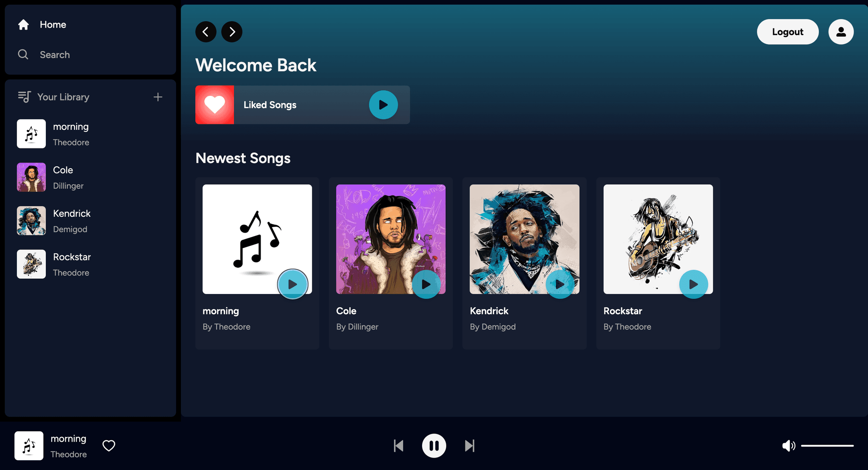
Task: Go back with the left arrow button
Action: 206,32
